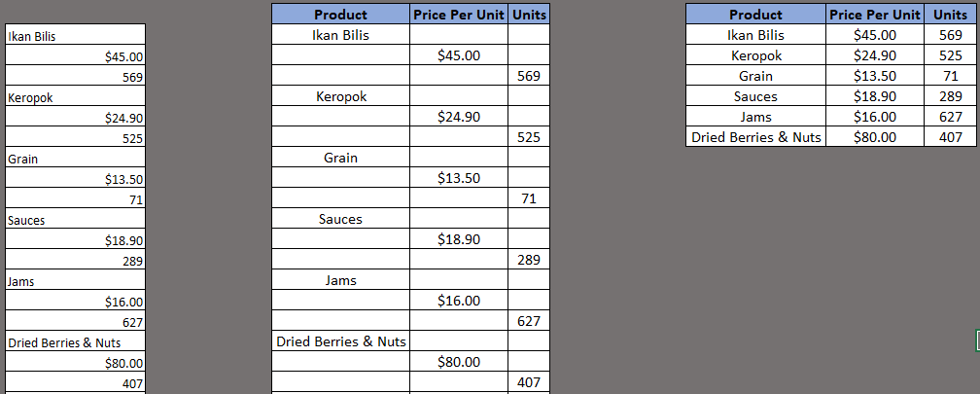Click the $13.50 cell in the middle table

coord(459,178)
